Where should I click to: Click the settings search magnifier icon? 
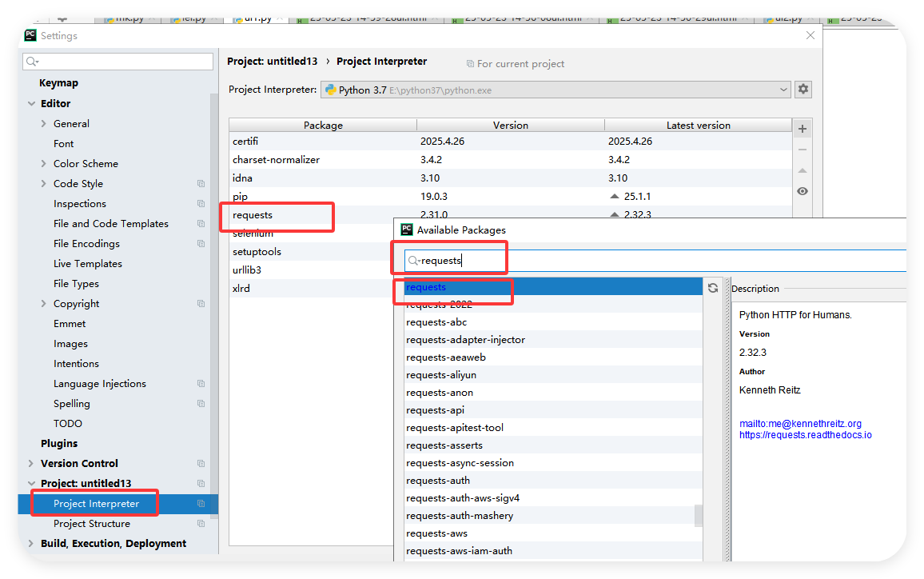point(33,62)
